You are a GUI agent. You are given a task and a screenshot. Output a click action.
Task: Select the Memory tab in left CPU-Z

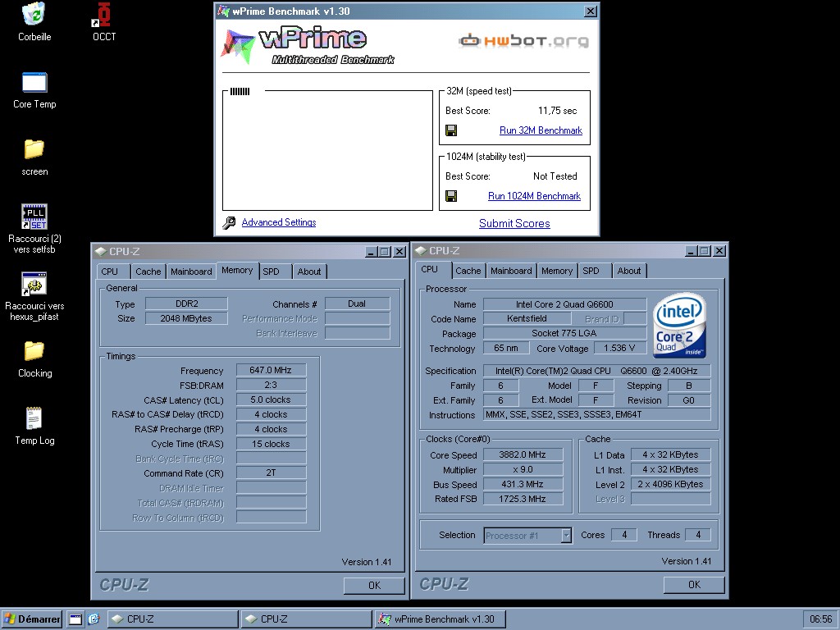pos(237,271)
